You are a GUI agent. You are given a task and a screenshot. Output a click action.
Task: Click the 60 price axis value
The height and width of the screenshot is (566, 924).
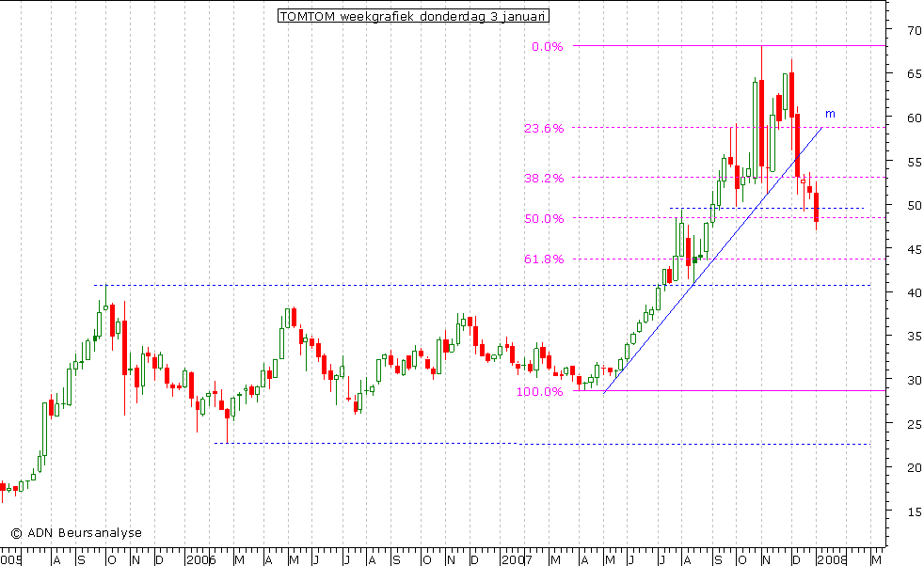pos(914,118)
